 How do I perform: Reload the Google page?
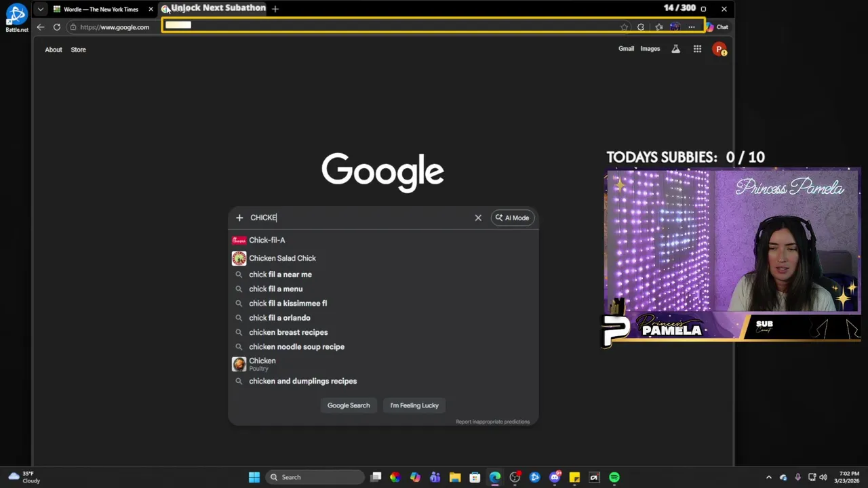[57, 27]
